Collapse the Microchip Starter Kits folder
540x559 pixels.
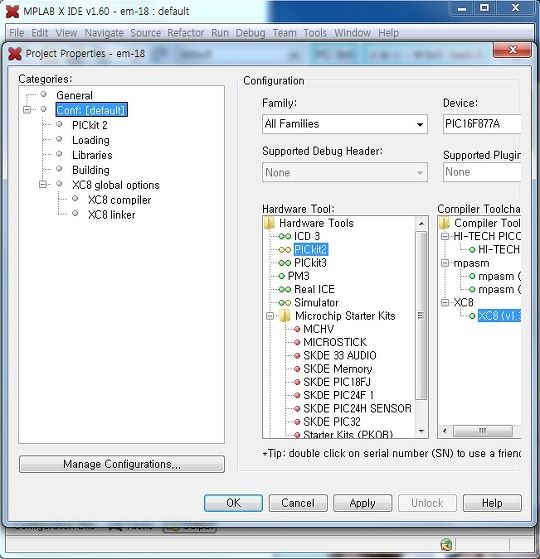coord(270,316)
